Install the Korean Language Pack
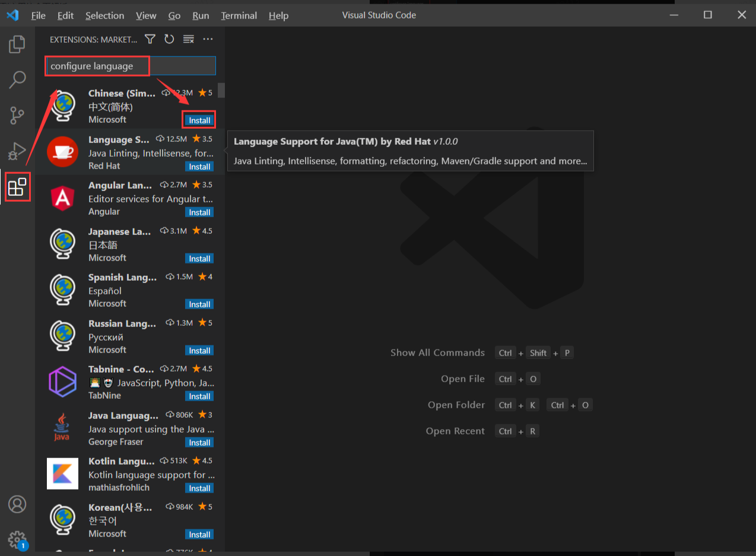Screen dimensions: 756x556 (x=199, y=535)
